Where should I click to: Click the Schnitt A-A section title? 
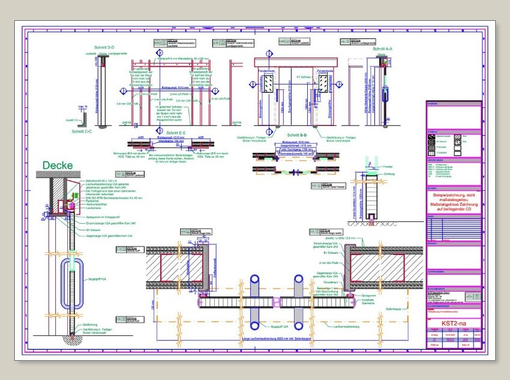pyautogui.click(x=382, y=49)
